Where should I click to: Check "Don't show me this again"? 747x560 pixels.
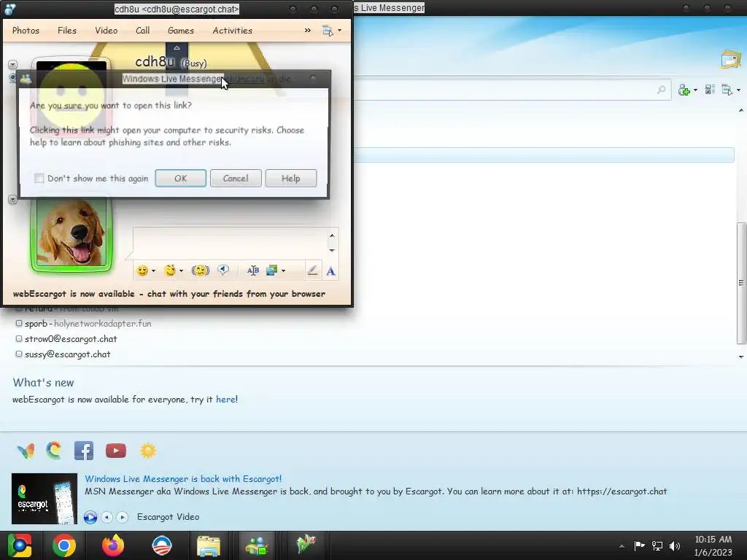[x=39, y=178]
